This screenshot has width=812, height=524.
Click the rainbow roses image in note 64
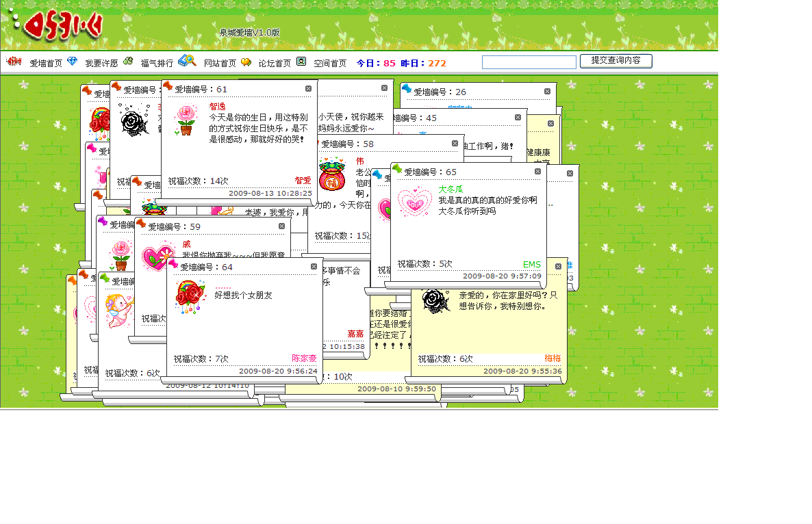click(x=190, y=297)
